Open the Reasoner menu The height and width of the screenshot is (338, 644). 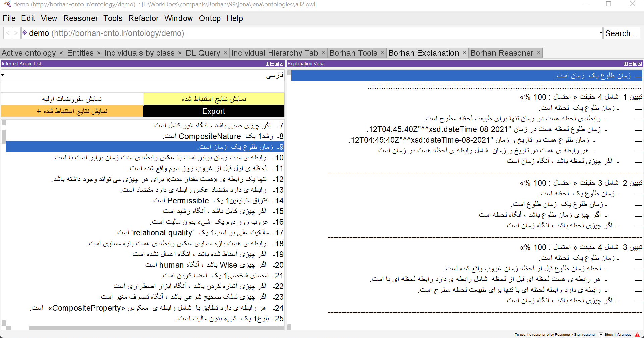click(80, 18)
